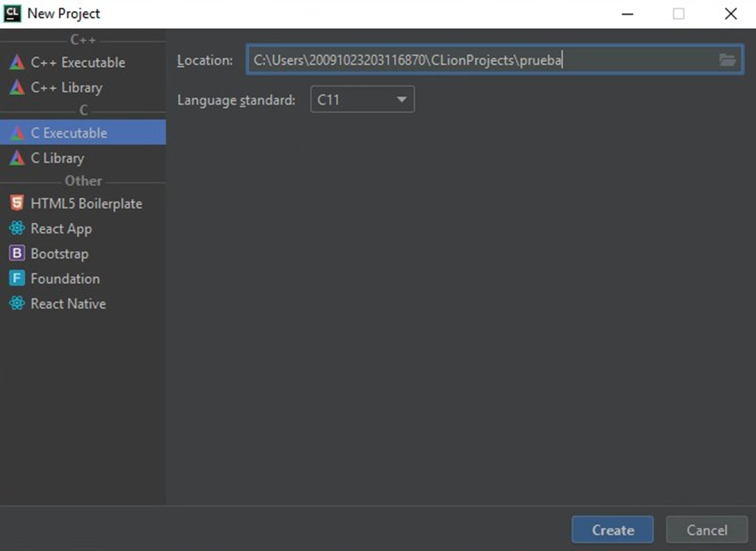This screenshot has width=756, height=551.
Task: Choose React App project template
Action: (83, 228)
